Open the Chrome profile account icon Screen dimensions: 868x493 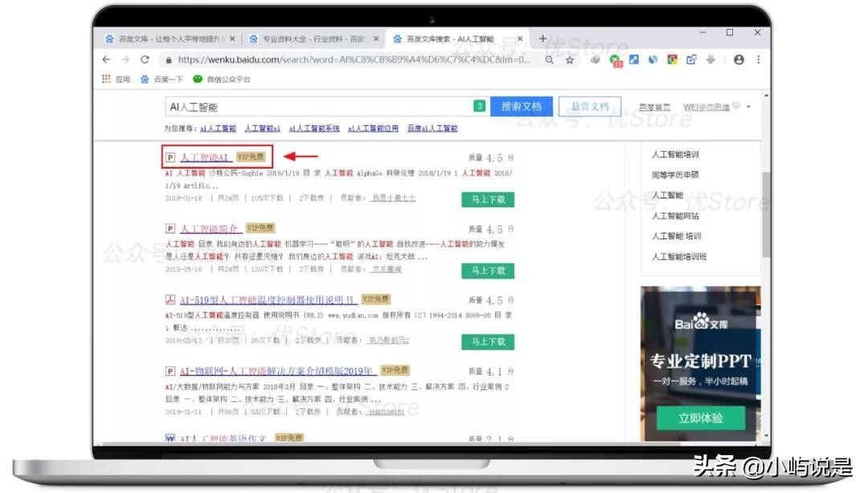(739, 60)
